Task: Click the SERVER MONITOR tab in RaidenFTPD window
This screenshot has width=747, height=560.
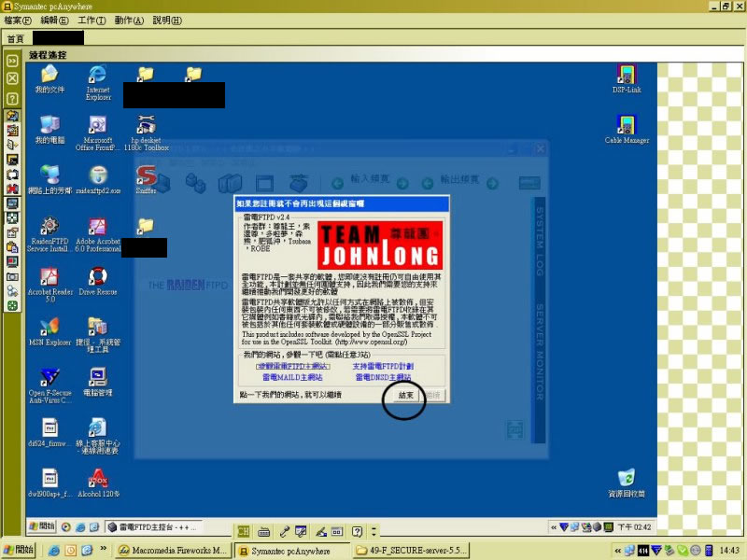Action: (x=540, y=352)
